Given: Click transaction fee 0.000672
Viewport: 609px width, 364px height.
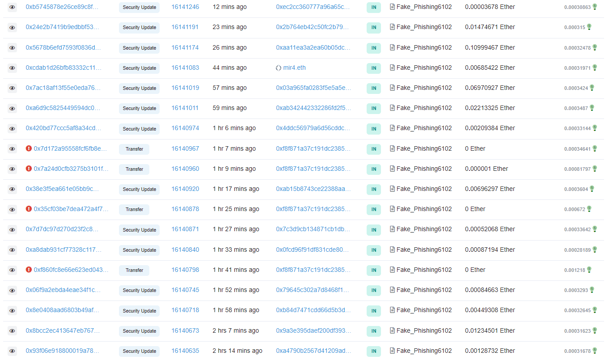Looking at the screenshot, I should point(575,209).
